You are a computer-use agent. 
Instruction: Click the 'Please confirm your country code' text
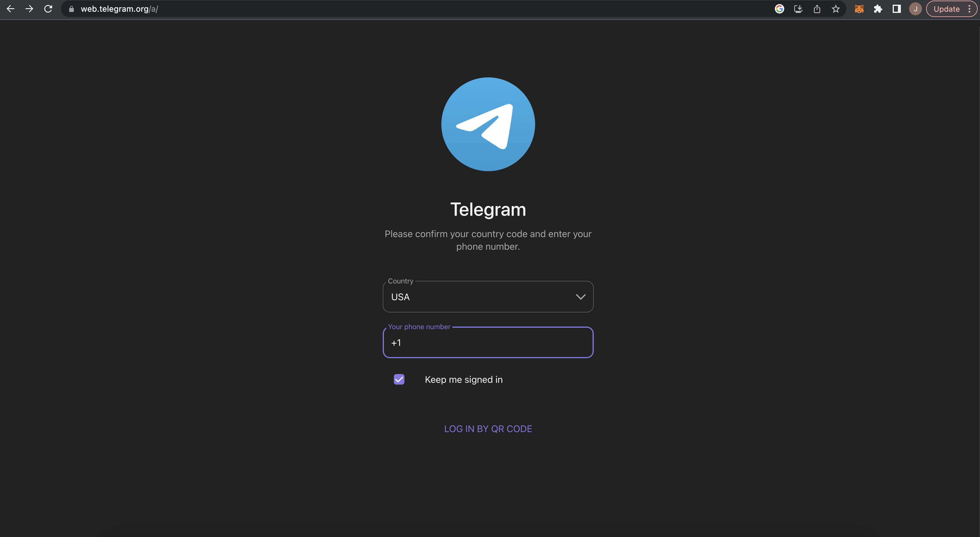(488, 240)
